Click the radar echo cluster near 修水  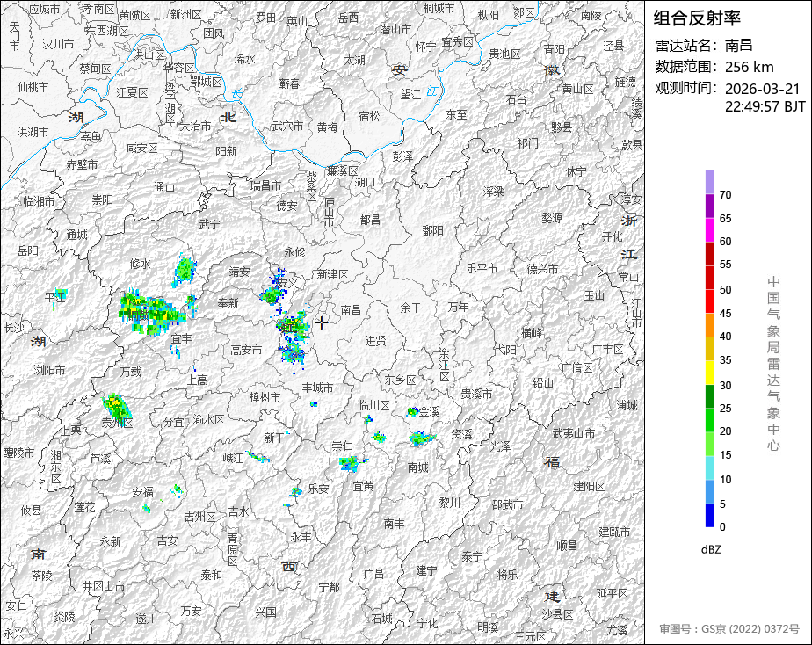click(x=185, y=269)
